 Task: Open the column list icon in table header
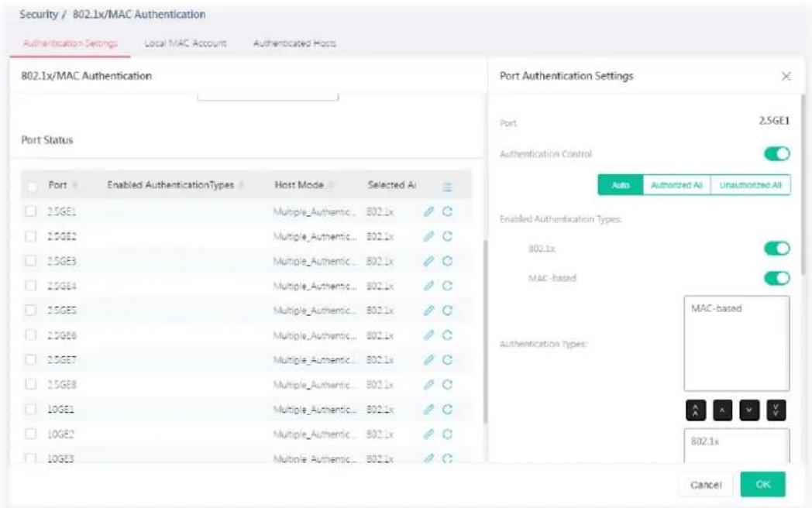447,187
